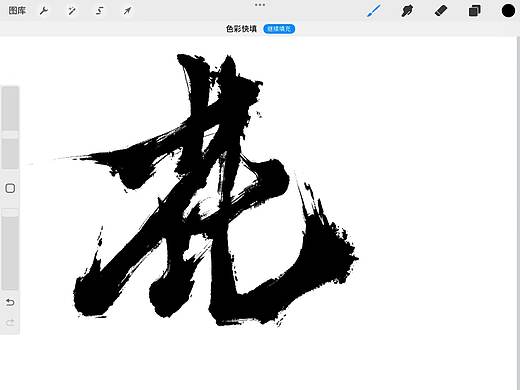Tap the three dots at top center
Screen dimensions: 520x390
point(260,5)
